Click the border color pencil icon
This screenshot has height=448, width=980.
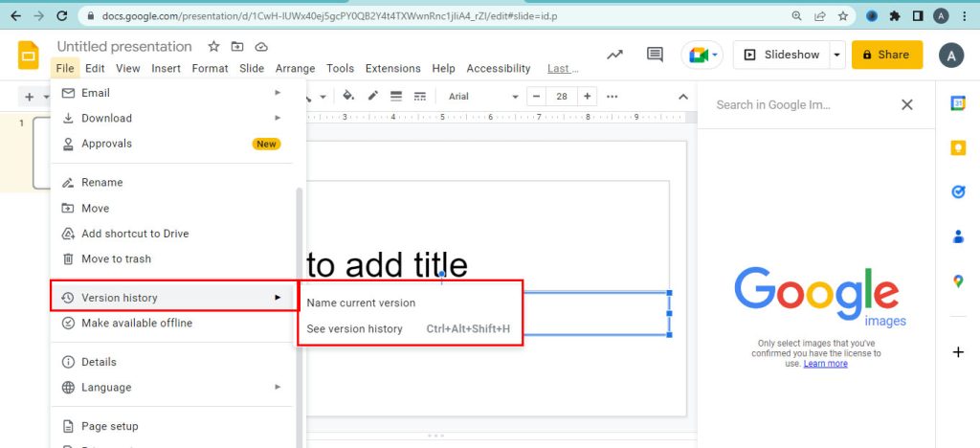(x=372, y=97)
